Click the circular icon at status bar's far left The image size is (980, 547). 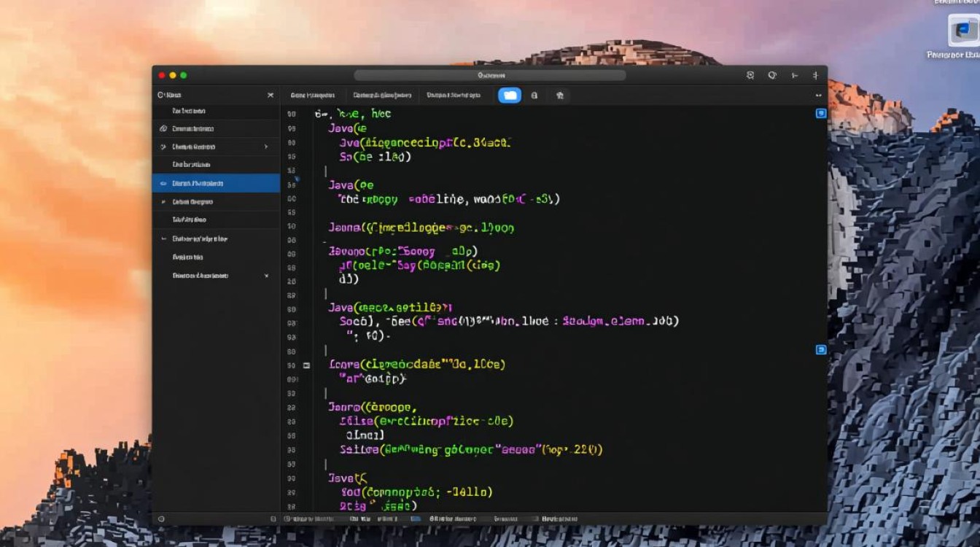pyautogui.click(x=161, y=519)
